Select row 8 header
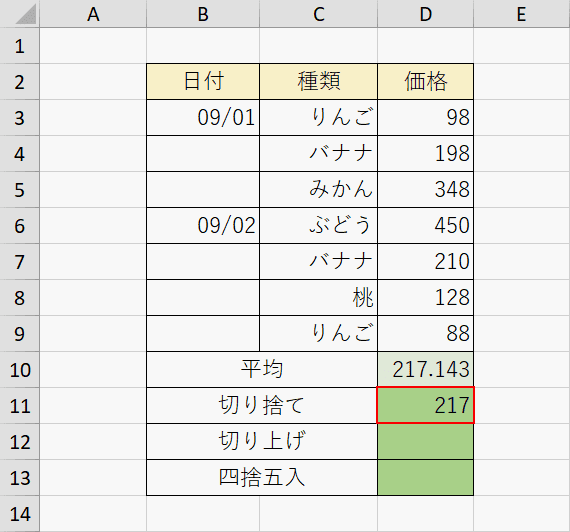Viewport: 570px width, 532px height. coord(20,298)
